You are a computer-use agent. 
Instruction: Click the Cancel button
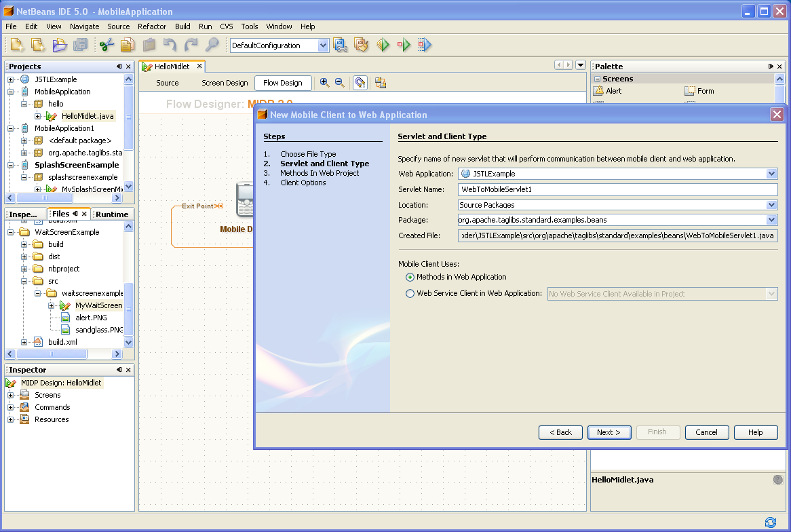pyautogui.click(x=706, y=432)
